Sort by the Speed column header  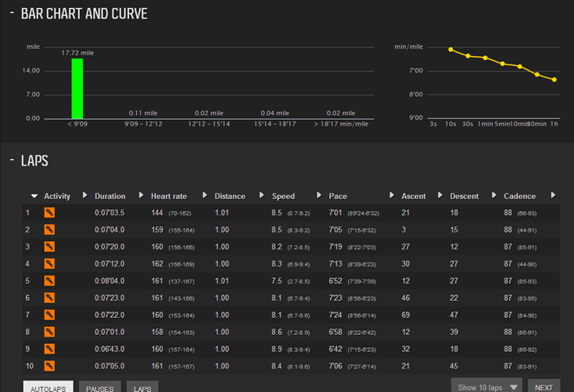pos(284,196)
